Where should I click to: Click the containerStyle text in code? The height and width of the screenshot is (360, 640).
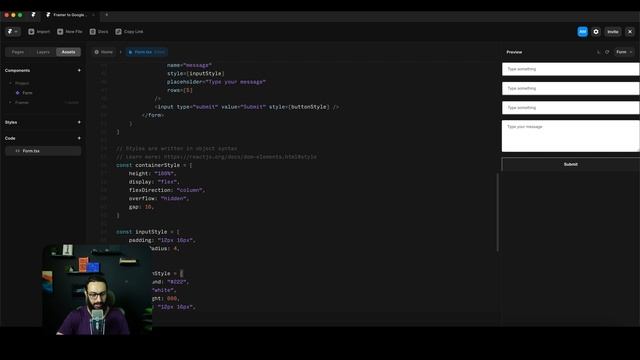tap(158, 165)
